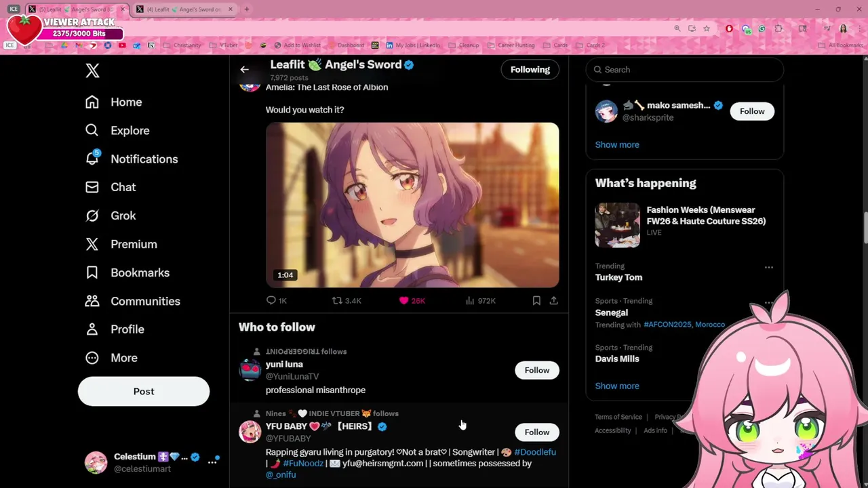Open the Opera-style red extension icon
Image resolution: width=868 pixels, height=488 pixels.
(x=729, y=28)
